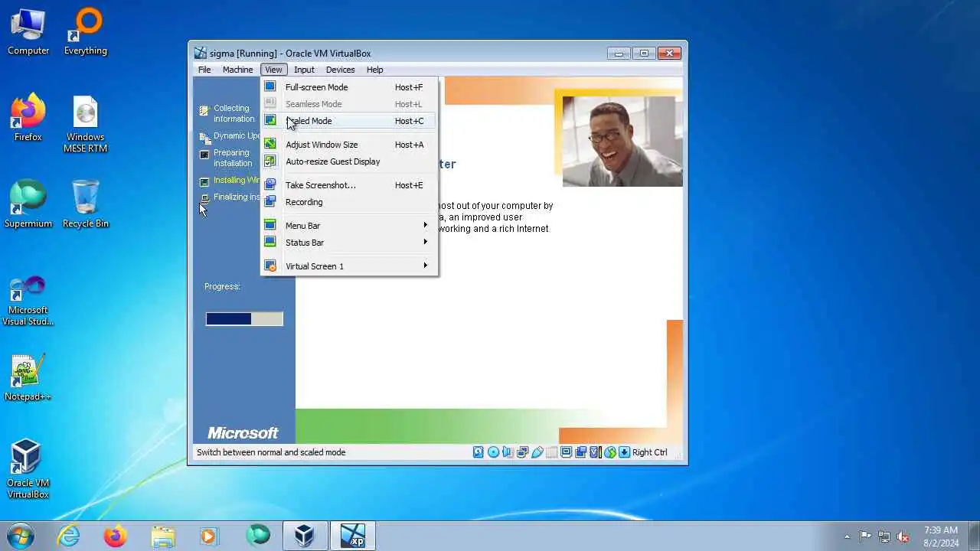980x551 pixels.
Task: Click the 'Progress:' label in the installer
Action: pos(222,286)
